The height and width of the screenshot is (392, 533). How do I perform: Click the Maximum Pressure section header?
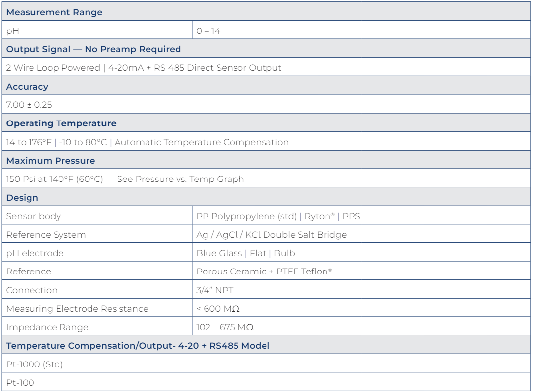[51, 161]
